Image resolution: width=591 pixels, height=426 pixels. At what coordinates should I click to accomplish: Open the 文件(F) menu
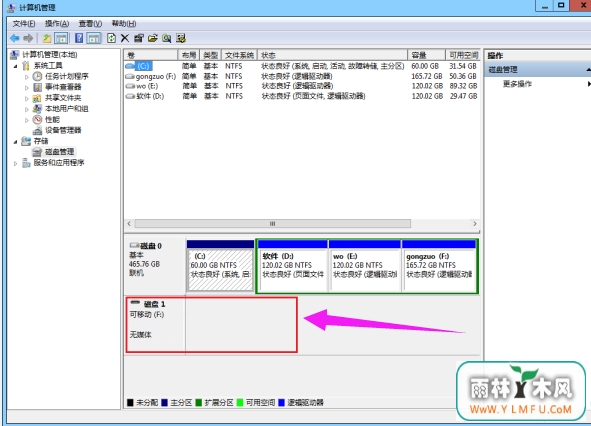(x=24, y=24)
